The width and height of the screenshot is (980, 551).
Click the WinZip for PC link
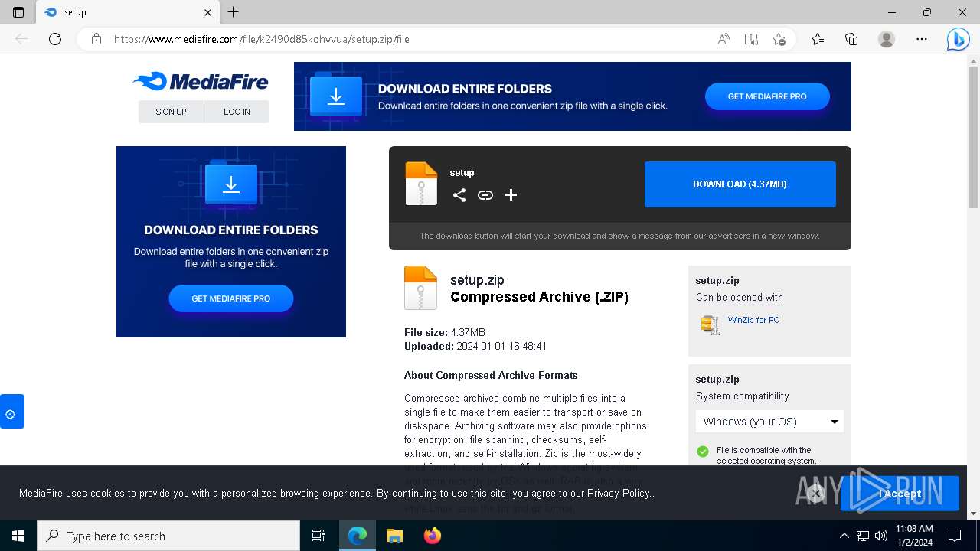tap(753, 320)
